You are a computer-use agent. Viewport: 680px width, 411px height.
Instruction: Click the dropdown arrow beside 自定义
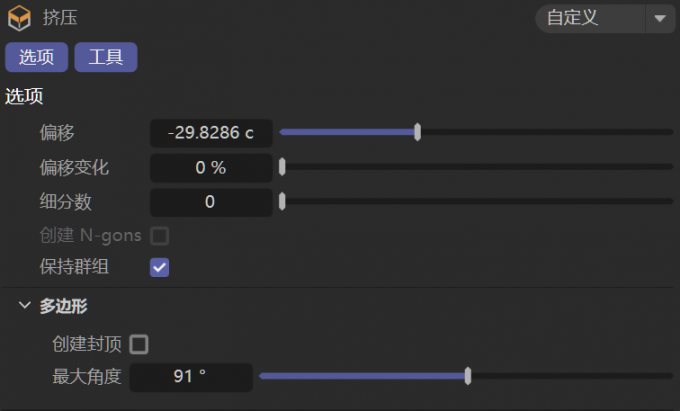click(660, 18)
